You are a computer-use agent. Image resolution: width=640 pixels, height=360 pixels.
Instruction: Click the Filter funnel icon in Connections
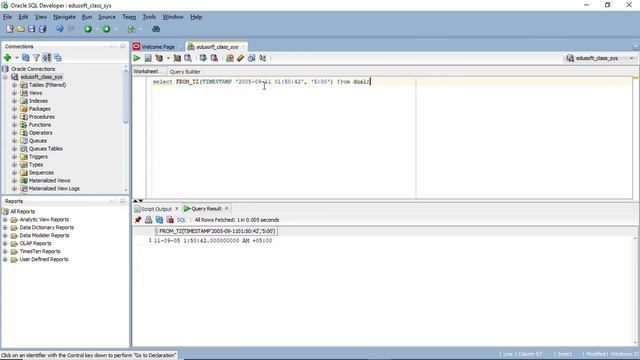pos(36,58)
